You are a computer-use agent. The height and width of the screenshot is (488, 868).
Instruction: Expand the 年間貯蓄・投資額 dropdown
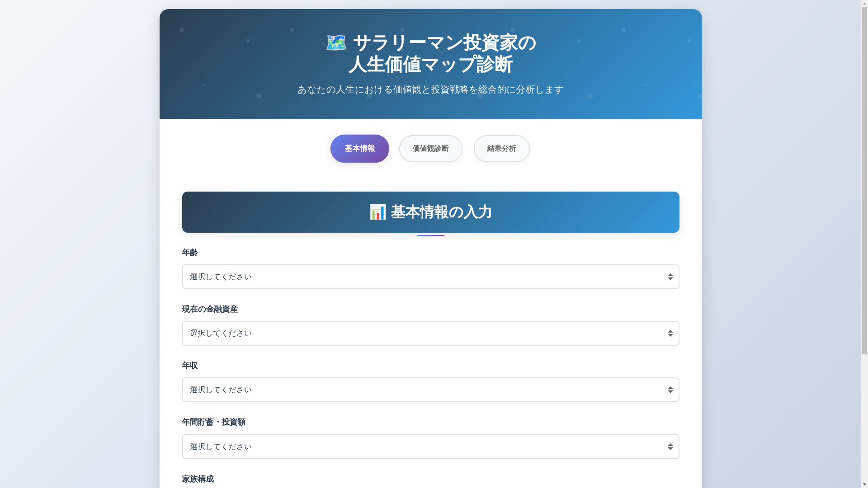pos(430,446)
